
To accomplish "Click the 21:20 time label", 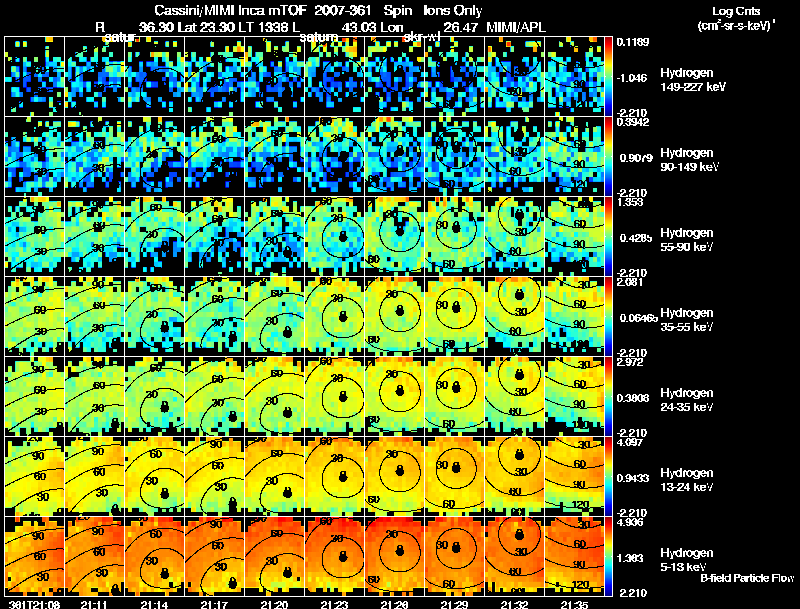I will click(x=274, y=605).
